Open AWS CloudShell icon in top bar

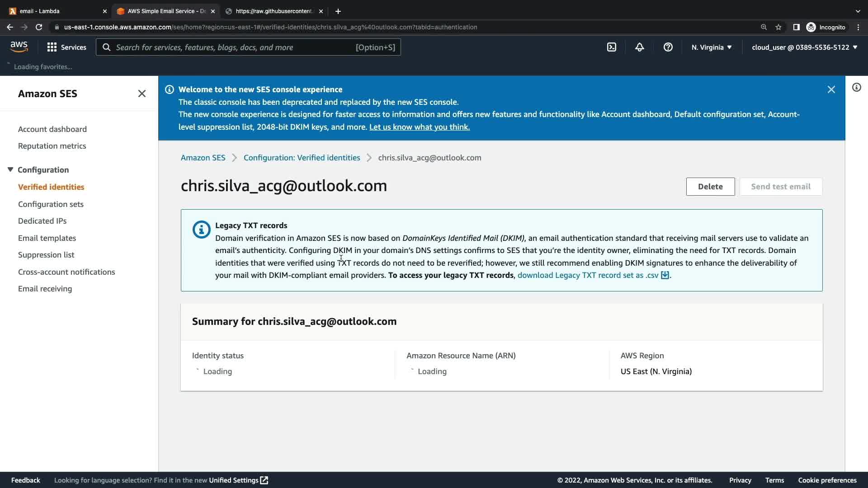tap(611, 47)
